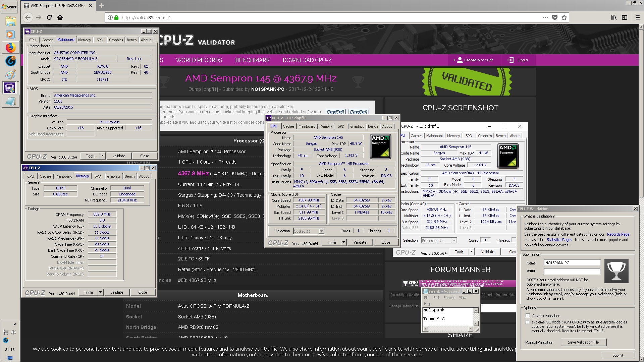Viewport: 644px width, 362px height.
Task: Click the VALIDATED stamp badge
Action: pyautogui.click(x=467, y=81)
